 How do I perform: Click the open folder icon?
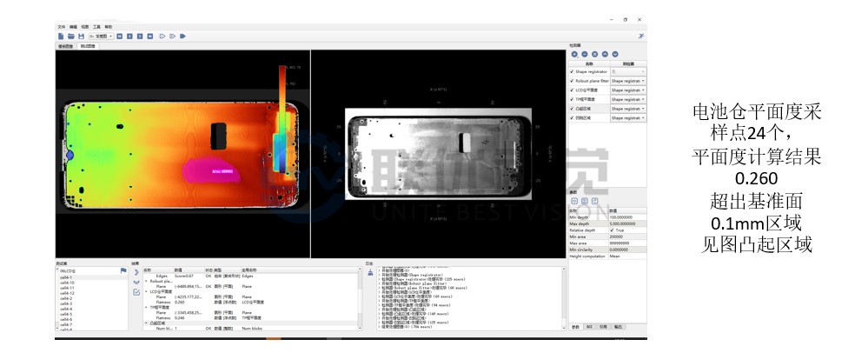tap(71, 36)
